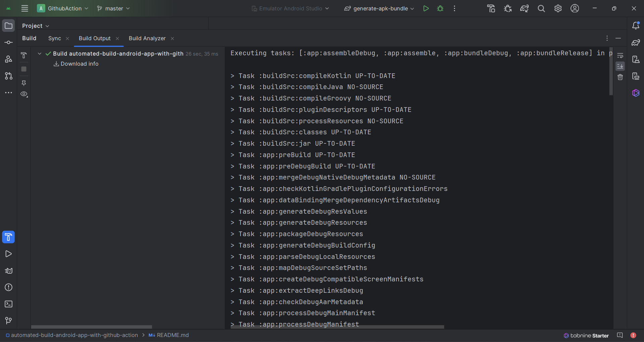Open the generate-apk-bundle configuration dropdown
The image size is (644, 342).
pos(379,8)
